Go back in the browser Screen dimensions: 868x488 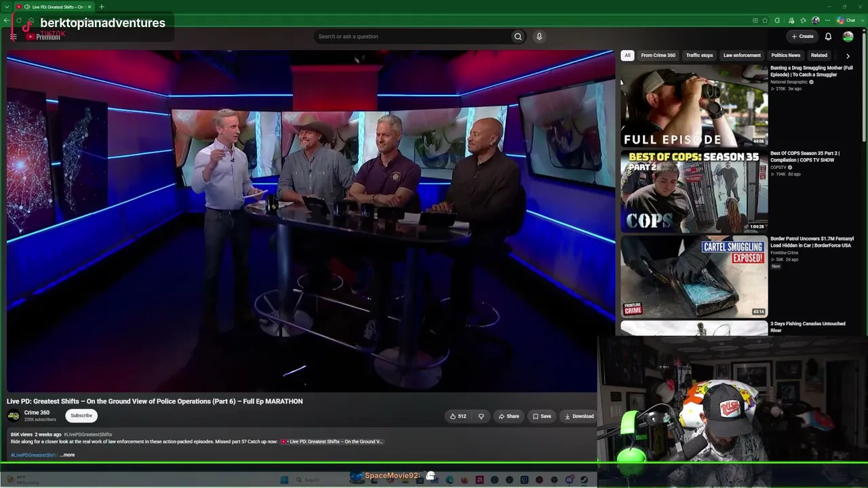click(x=6, y=20)
